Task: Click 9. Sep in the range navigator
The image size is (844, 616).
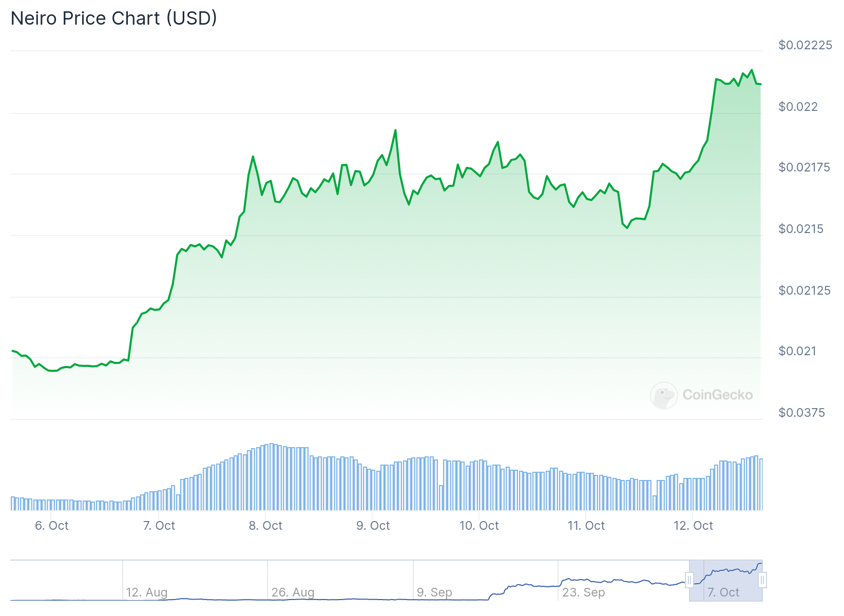Action: [434, 592]
